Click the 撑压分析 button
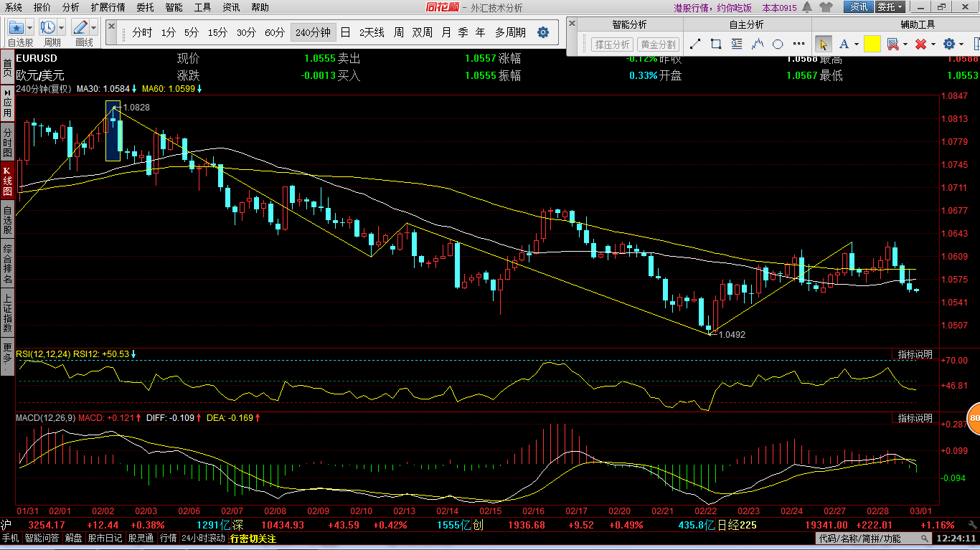The width and height of the screenshot is (980, 550). 612,44
